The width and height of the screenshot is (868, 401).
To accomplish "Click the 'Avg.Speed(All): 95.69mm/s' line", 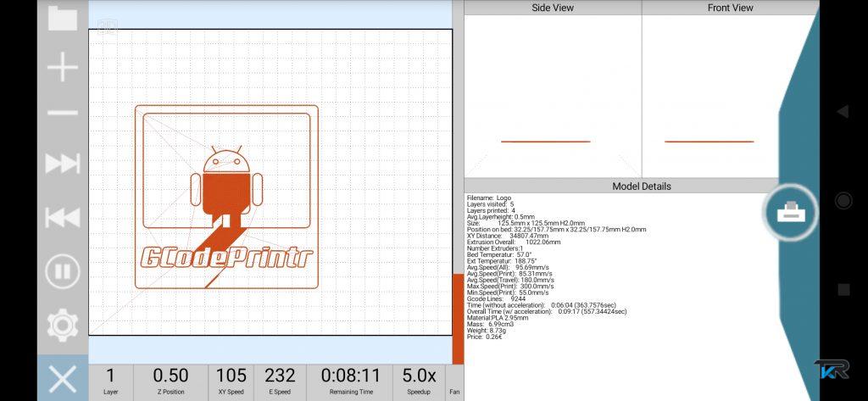I will click(x=509, y=268).
